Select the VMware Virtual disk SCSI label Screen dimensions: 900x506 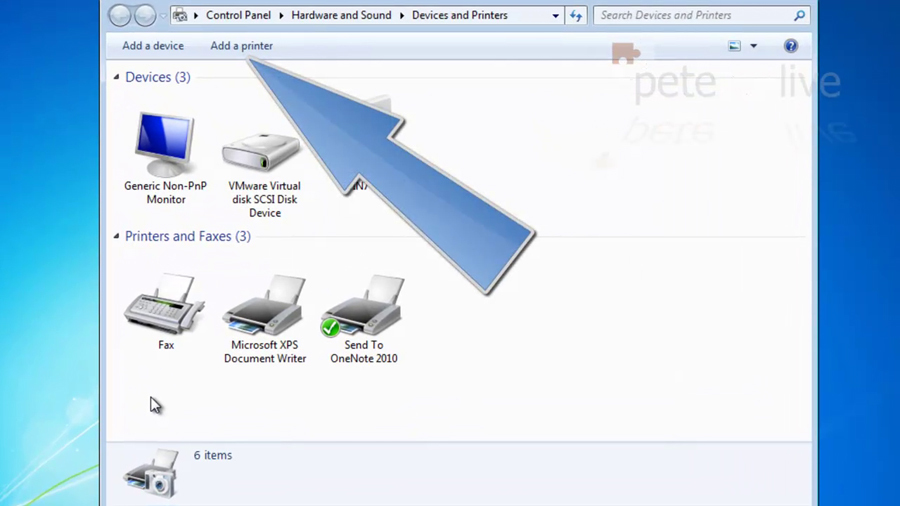click(x=265, y=199)
